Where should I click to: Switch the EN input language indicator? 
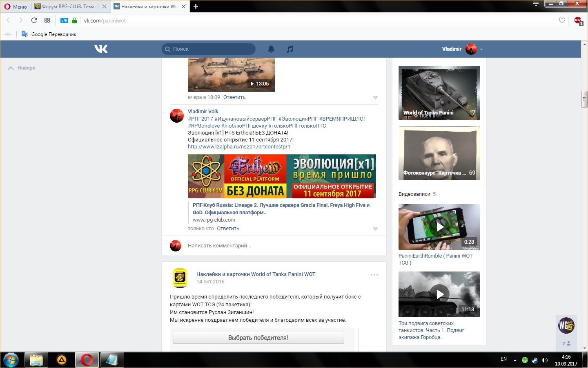coord(503,359)
